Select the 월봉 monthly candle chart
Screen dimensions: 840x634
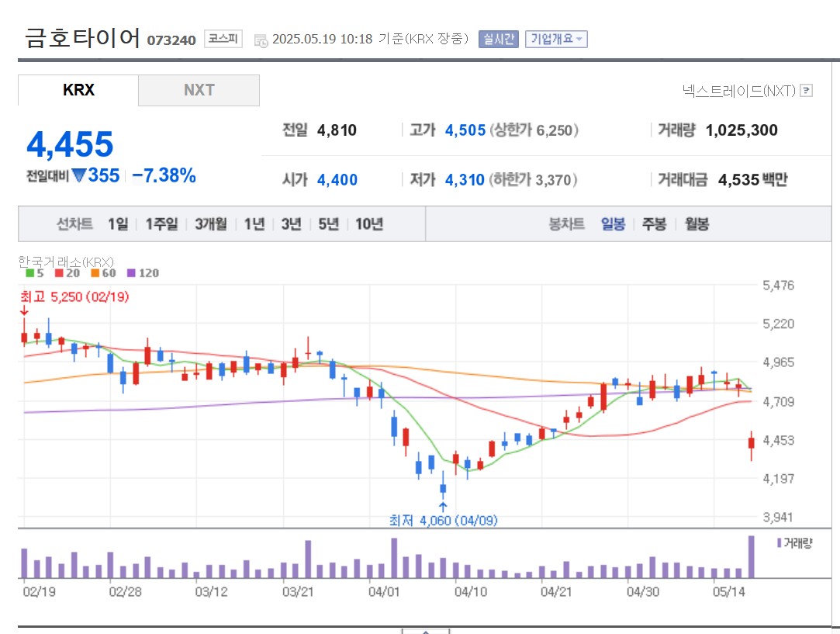[697, 224]
